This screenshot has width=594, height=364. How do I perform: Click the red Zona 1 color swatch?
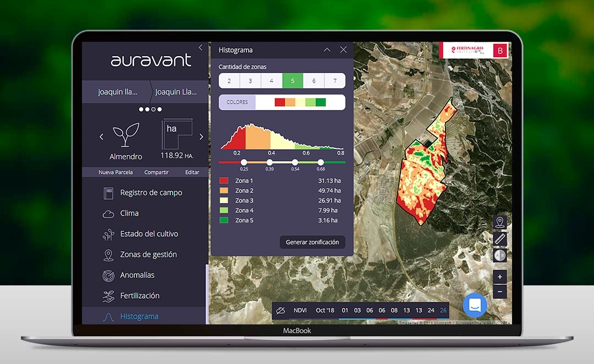click(224, 181)
